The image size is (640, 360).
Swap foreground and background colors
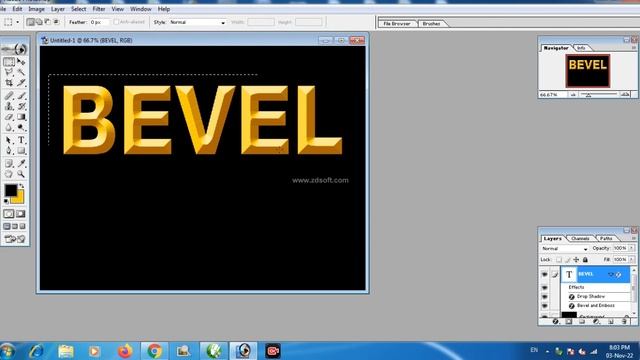(21, 186)
